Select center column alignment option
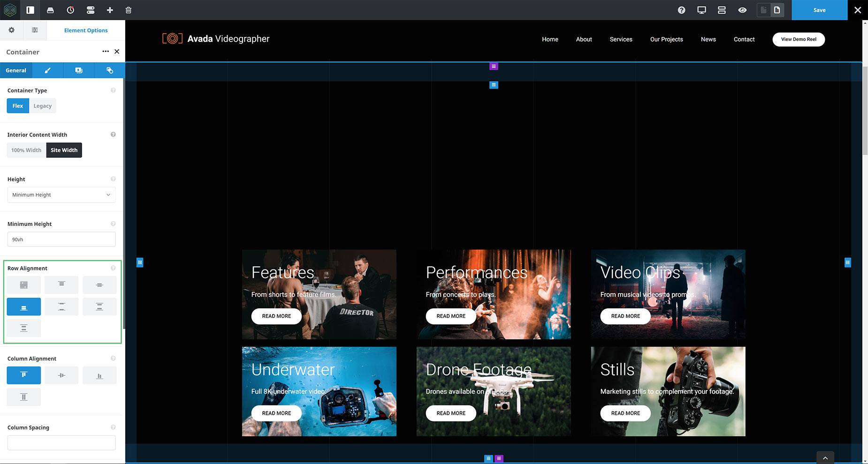The width and height of the screenshot is (868, 464). coord(61,375)
